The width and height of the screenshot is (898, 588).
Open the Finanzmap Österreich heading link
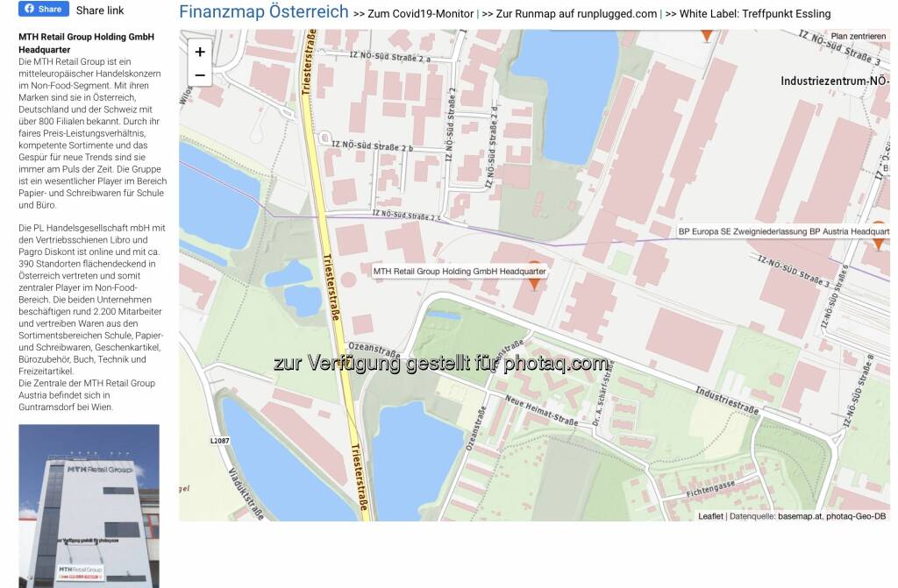click(x=263, y=12)
